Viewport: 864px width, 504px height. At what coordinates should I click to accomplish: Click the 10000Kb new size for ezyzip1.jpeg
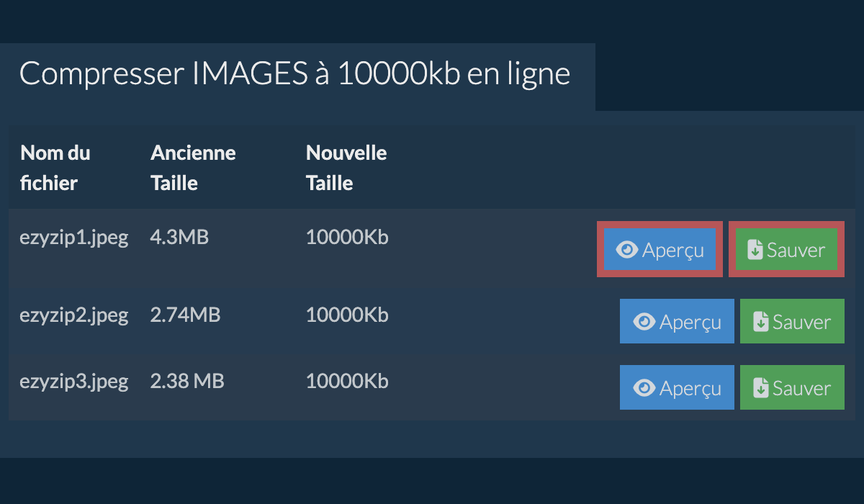[347, 237]
